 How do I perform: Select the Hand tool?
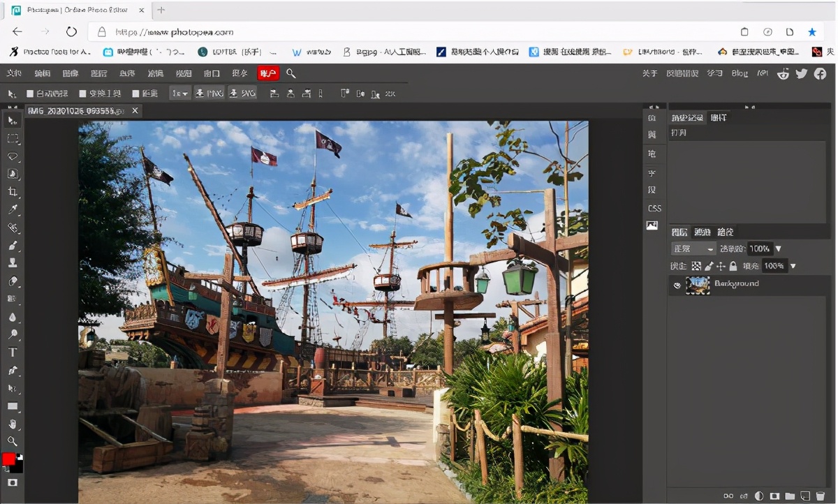[x=13, y=424]
